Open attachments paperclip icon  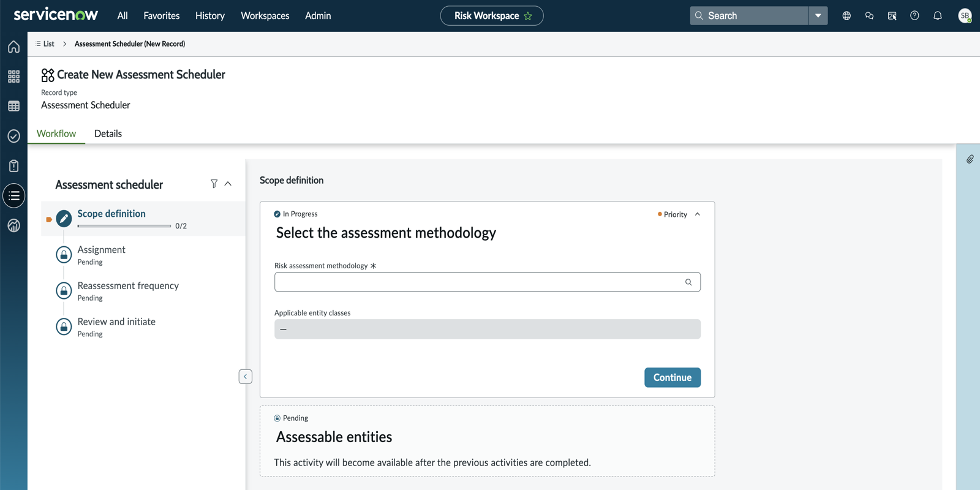click(970, 159)
